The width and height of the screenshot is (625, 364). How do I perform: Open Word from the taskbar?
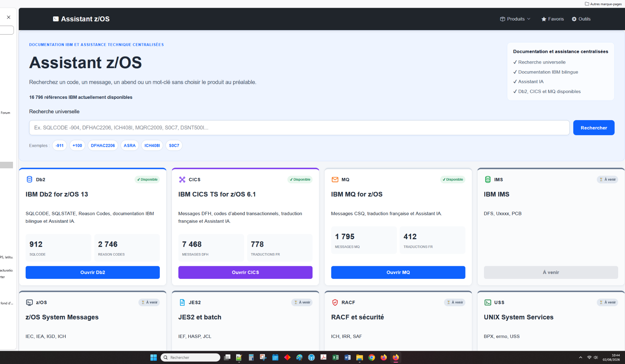coord(347,357)
